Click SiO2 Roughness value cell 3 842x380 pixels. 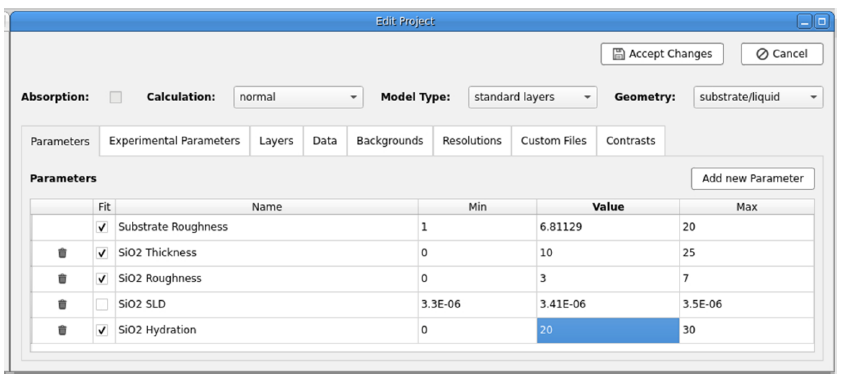(x=608, y=279)
